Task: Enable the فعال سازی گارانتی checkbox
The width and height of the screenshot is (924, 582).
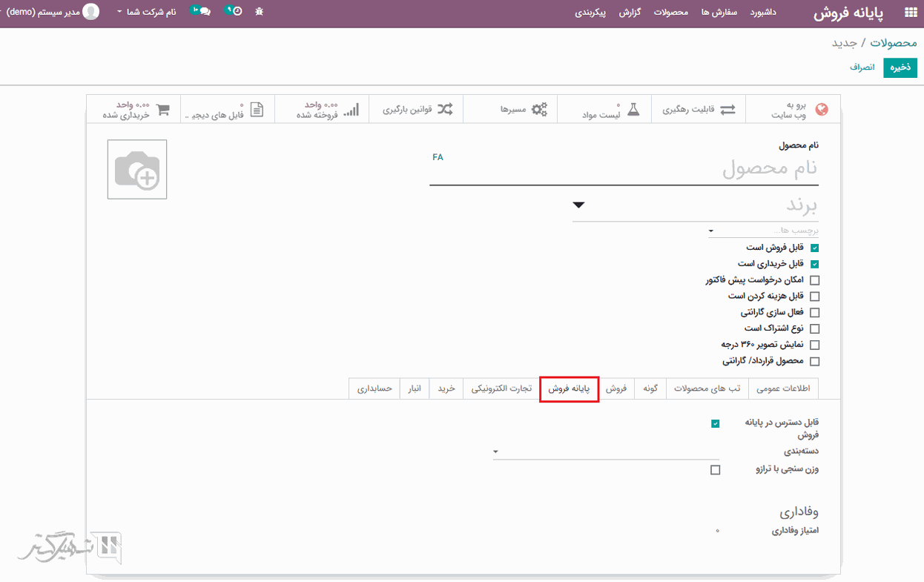Action: coord(815,313)
